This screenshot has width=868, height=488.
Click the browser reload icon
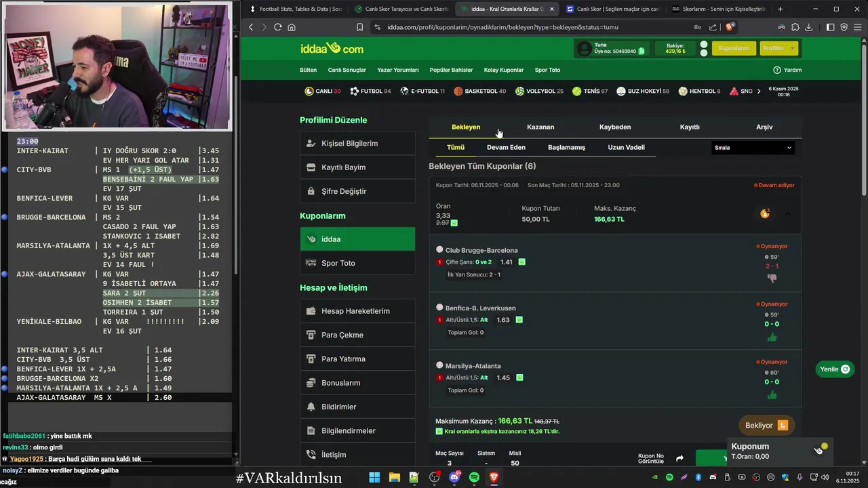click(x=277, y=27)
